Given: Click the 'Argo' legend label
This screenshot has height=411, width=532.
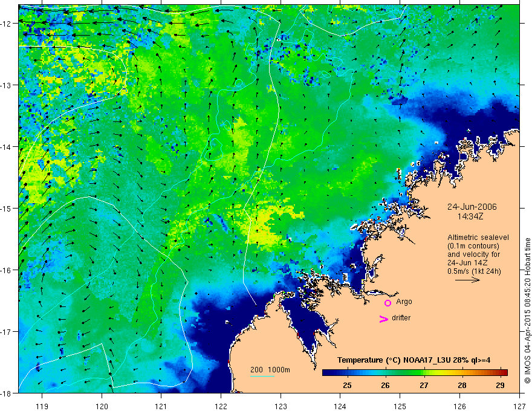Looking at the screenshot, I should coord(404,302).
